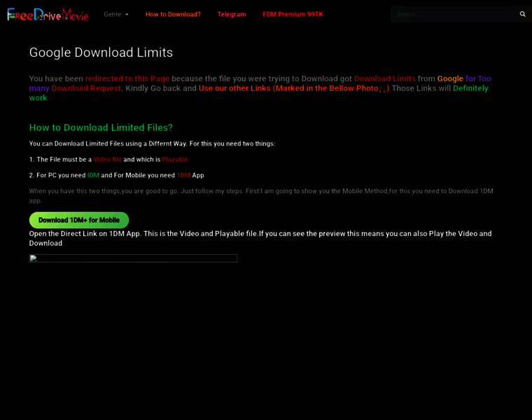The height and width of the screenshot is (420, 532).
Task: Click the broken image placeholder
Action: 133,258
